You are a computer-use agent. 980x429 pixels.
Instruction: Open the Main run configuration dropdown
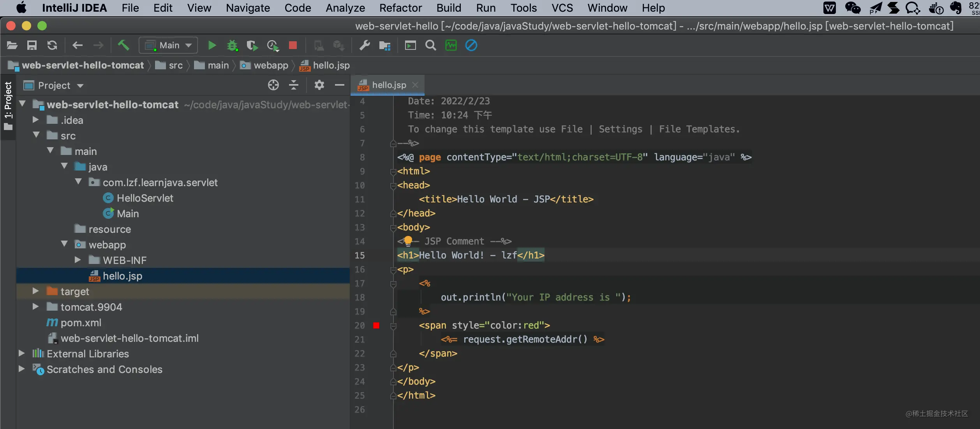point(168,46)
